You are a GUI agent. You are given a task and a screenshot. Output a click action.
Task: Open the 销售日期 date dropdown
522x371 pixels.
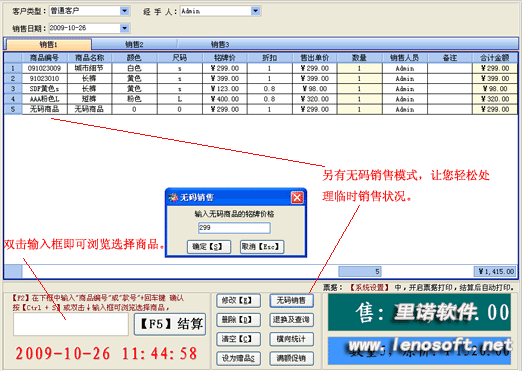point(124,28)
